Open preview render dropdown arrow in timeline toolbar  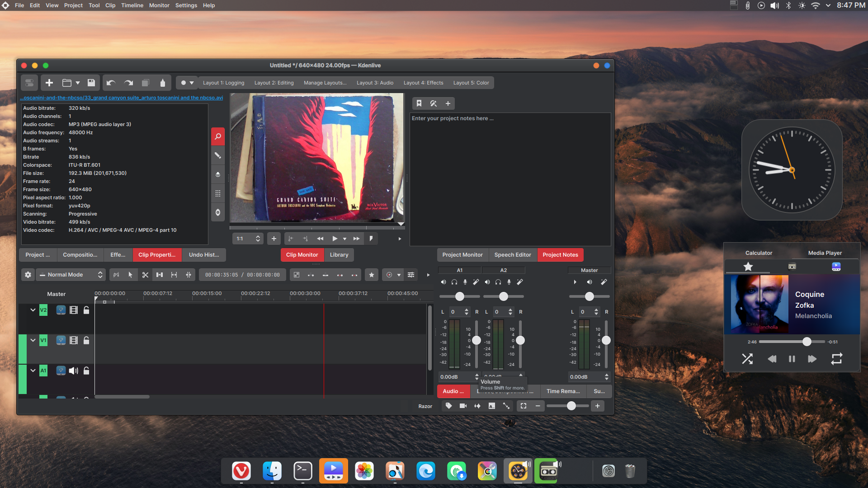[399, 275]
